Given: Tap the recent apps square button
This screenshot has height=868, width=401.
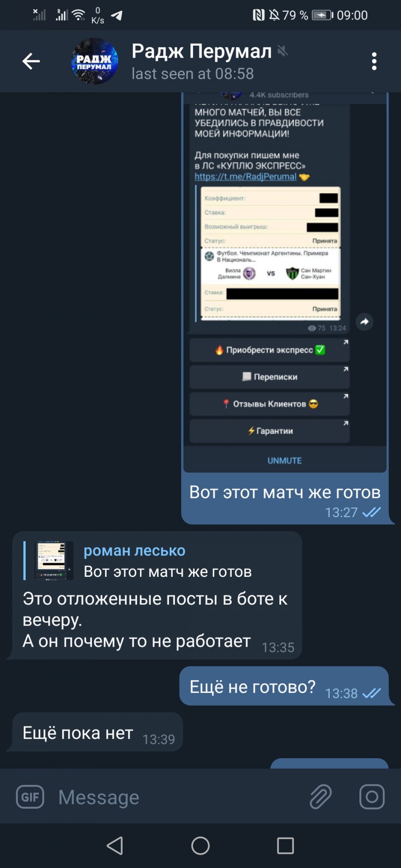Looking at the screenshot, I should [286, 846].
